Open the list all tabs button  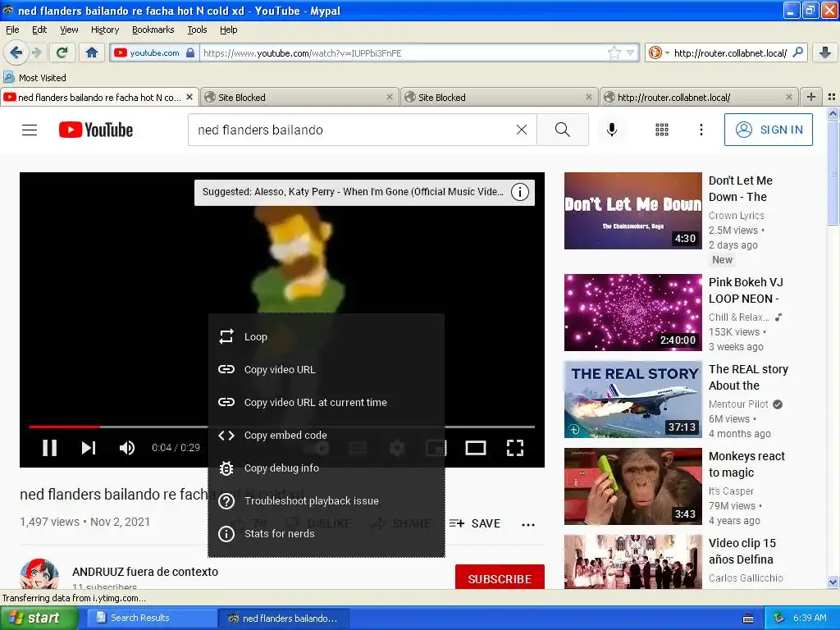click(x=832, y=97)
